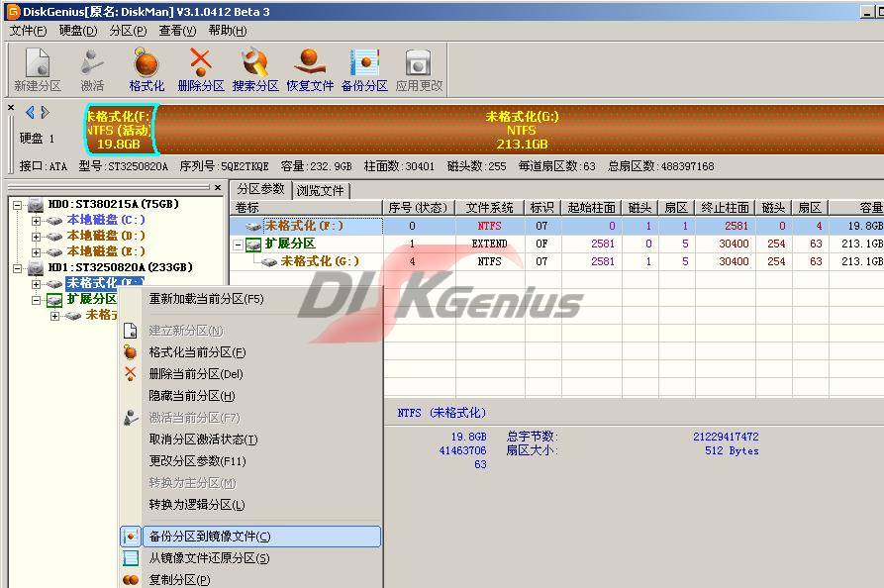This screenshot has height=588, width=884.
Task: Choose 删除当前分区(Del) from context menu
Action: point(250,374)
